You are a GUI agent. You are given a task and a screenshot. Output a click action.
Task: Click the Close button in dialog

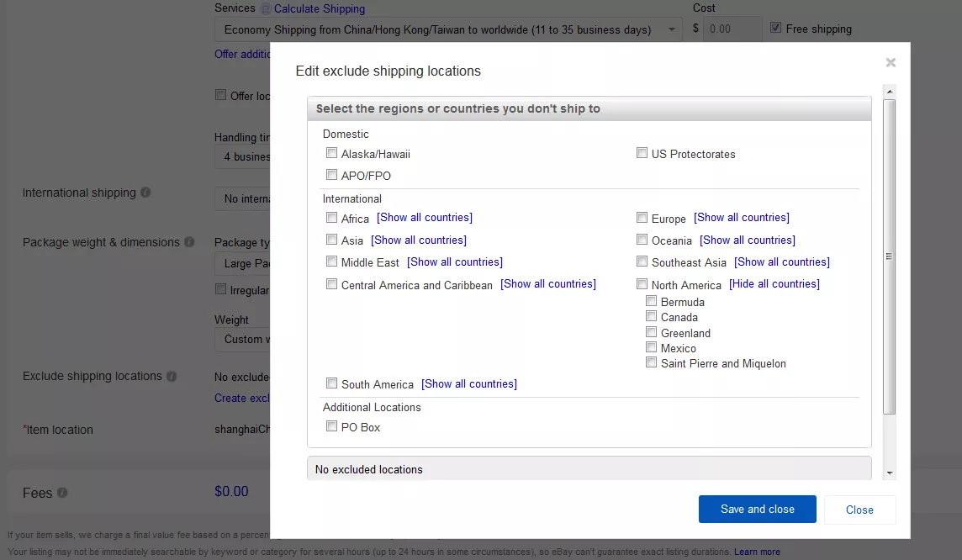pos(859,510)
